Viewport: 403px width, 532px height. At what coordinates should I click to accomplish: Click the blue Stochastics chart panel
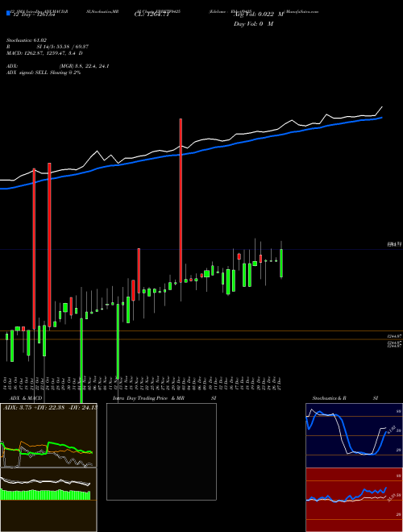click(354, 435)
